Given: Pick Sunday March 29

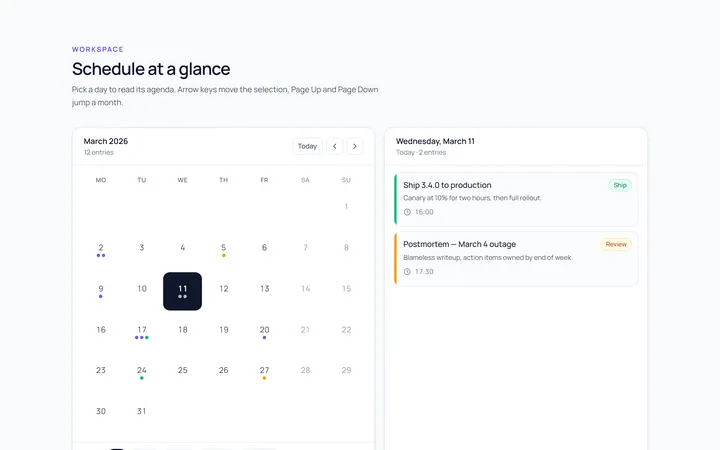Looking at the screenshot, I should [x=346, y=371].
